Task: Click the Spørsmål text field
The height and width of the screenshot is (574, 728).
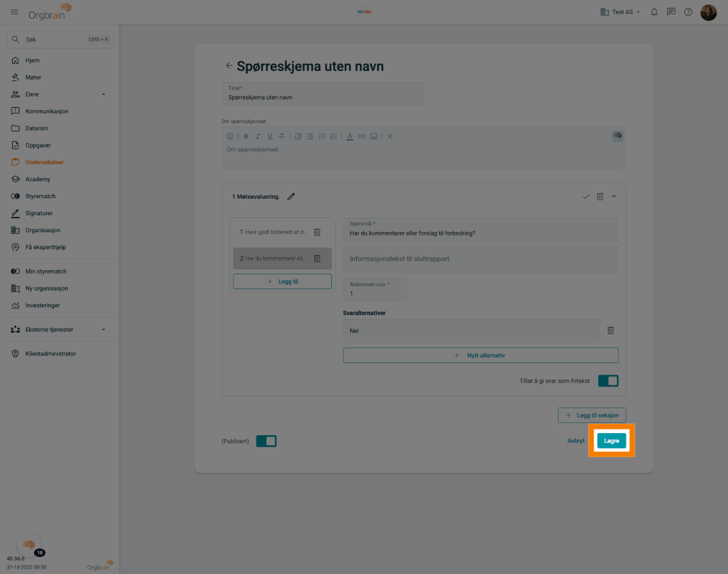Action: point(481,230)
